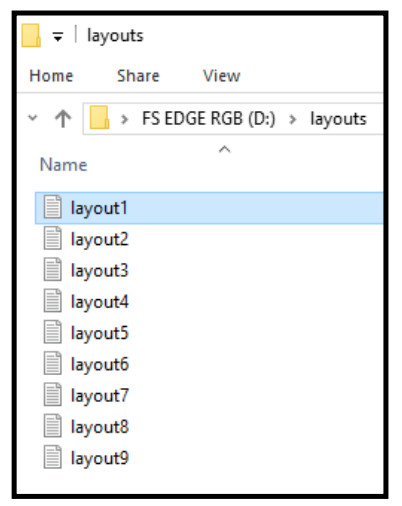Select the layout3 file icon

[53, 270]
